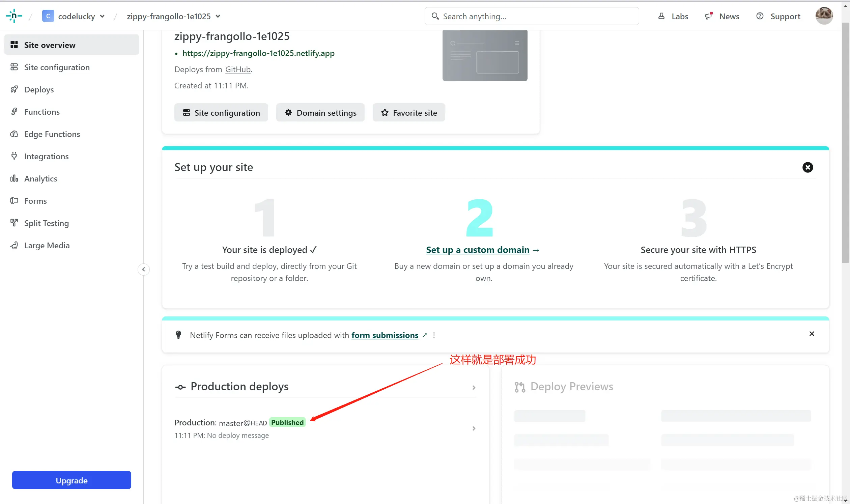Dismiss the Set up your site panel
Screen dimensions: 850x504
(x=807, y=167)
